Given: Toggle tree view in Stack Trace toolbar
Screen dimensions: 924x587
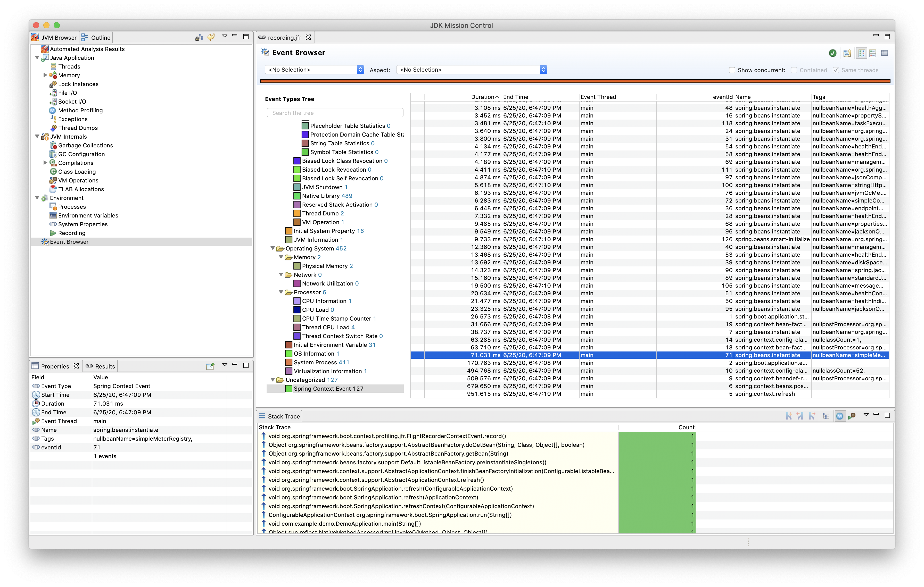Looking at the screenshot, I should click(x=826, y=416).
